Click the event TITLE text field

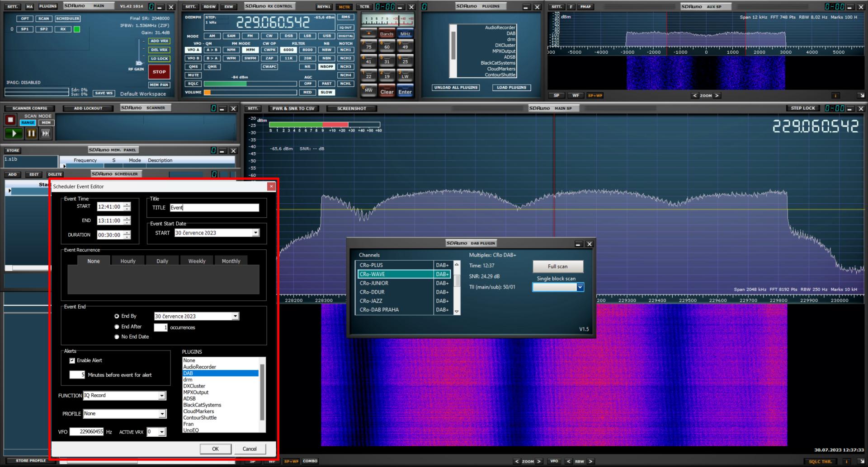(x=214, y=208)
